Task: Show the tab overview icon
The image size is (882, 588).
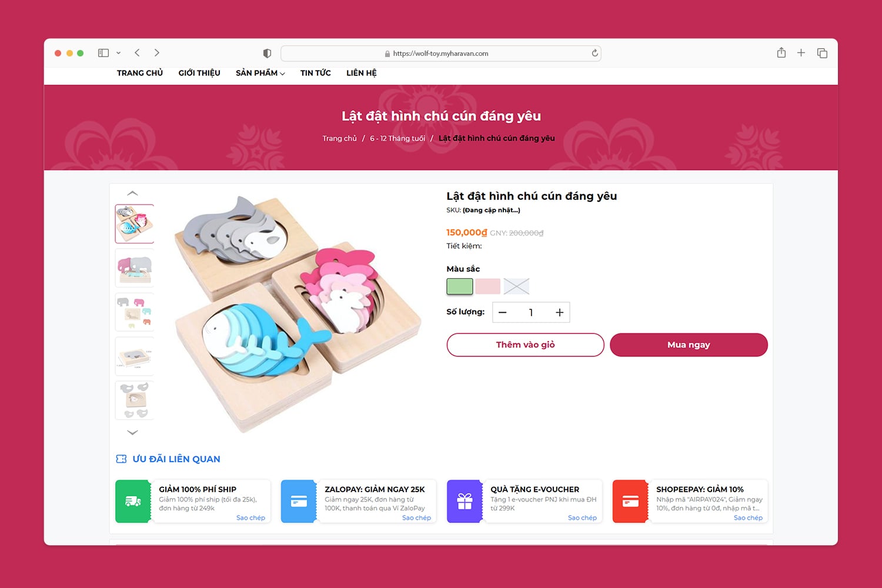Action: [822, 53]
